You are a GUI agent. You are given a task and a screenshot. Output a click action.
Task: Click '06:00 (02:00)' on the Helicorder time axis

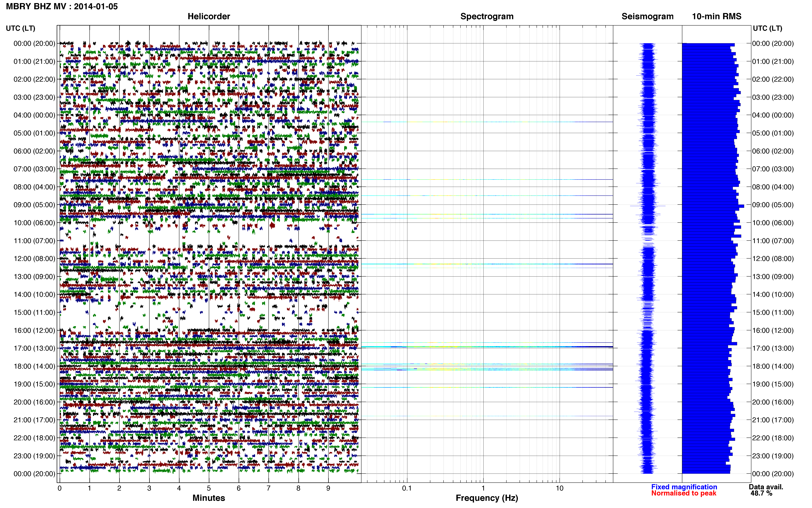coord(34,151)
